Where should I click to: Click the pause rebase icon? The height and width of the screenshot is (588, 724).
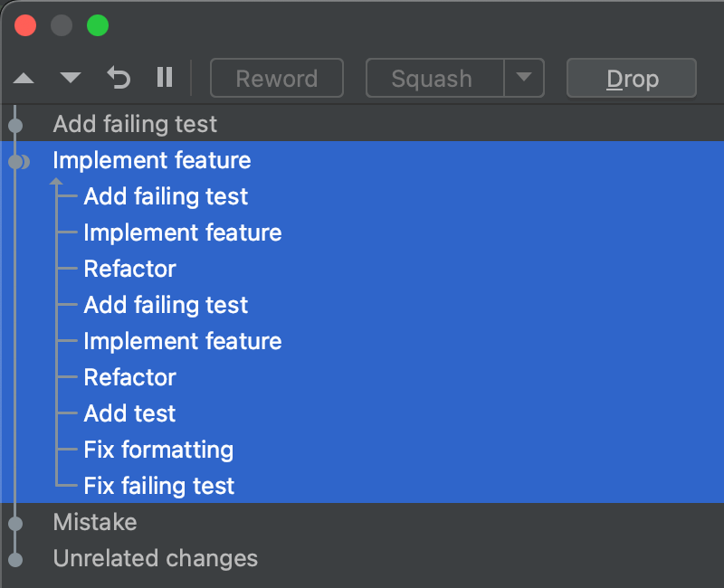click(x=165, y=78)
